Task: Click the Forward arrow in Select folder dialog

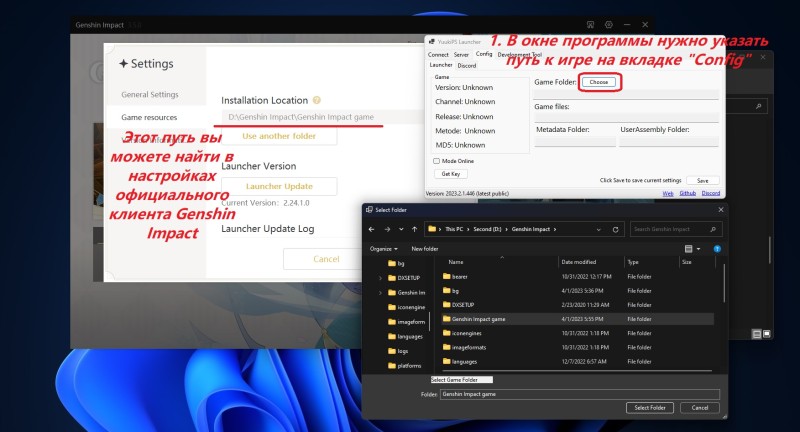Action: (386, 229)
